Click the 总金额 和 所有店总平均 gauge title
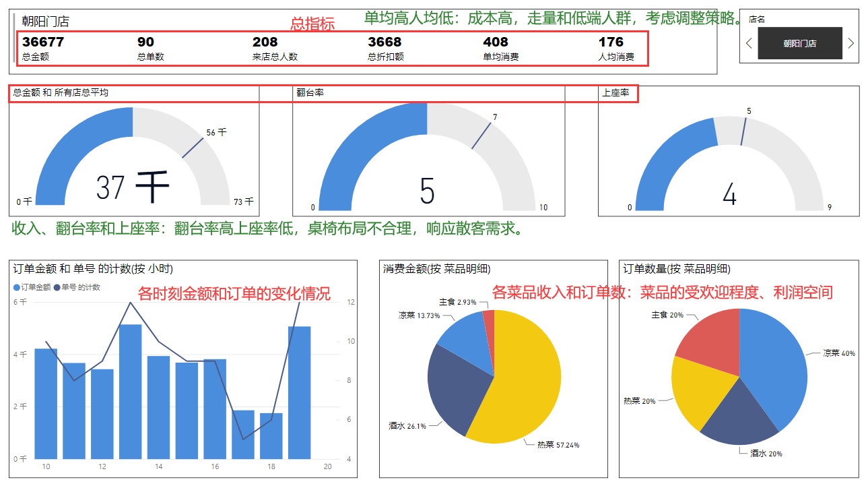This screenshot has width=868, height=486. tap(61, 92)
